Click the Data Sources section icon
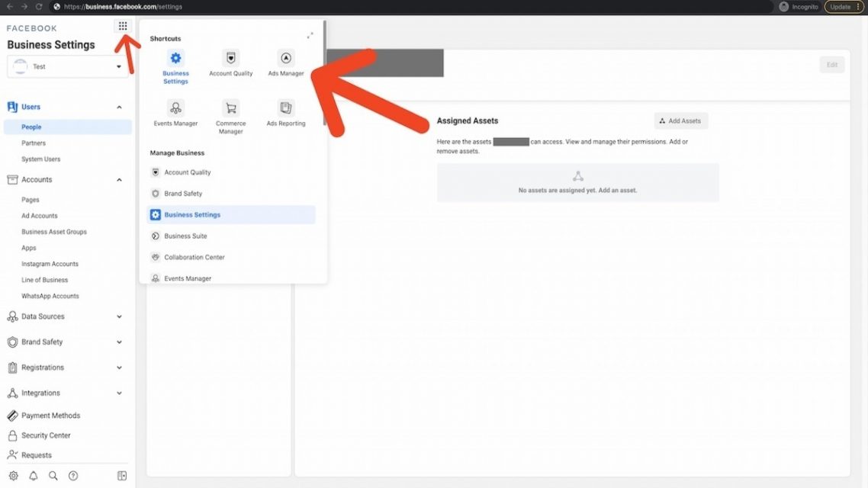The image size is (868, 488). (x=12, y=316)
